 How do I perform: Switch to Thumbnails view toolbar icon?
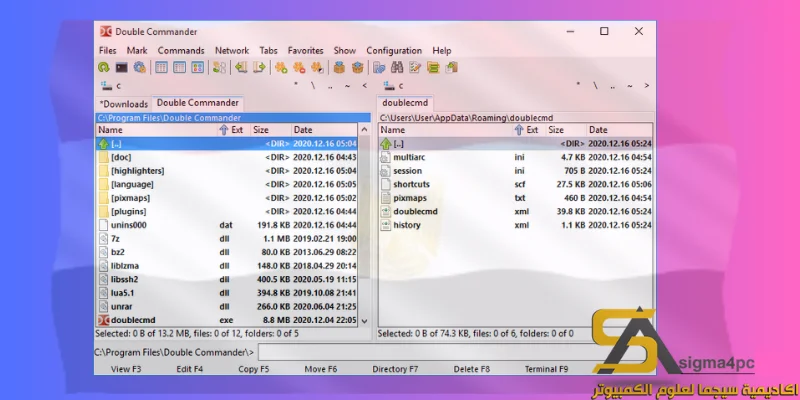click(197, 67)
